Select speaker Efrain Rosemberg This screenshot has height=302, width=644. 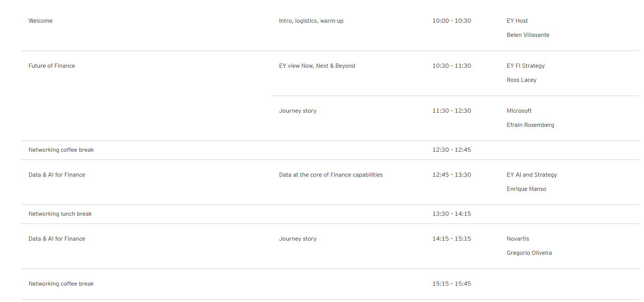(530, 125)
